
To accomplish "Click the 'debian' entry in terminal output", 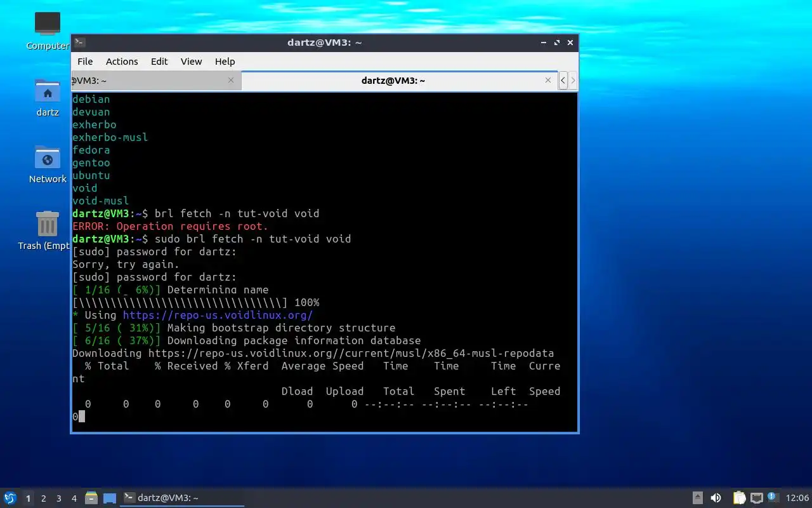I will coord(91,99).
